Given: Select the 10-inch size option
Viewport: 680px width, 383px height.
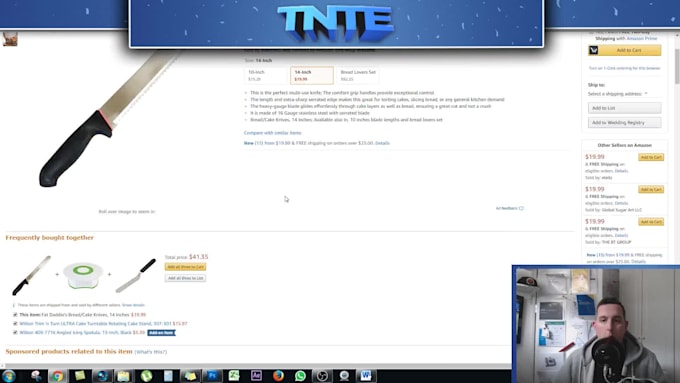Looking at the screenshot, I should pyautogui.click(x=266, y=75).
